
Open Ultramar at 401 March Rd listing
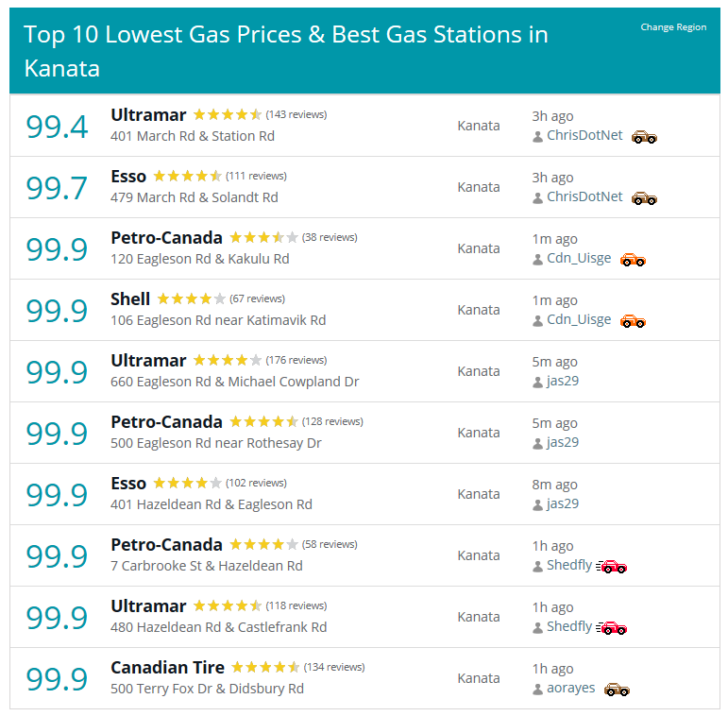[148, 115]
